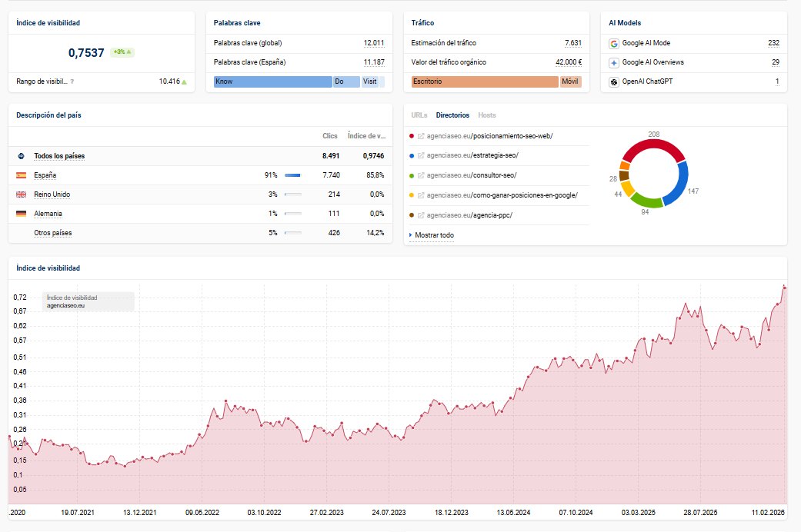Open the agencia-ppc directory link
801x532 pixels.
pos(469,215)
